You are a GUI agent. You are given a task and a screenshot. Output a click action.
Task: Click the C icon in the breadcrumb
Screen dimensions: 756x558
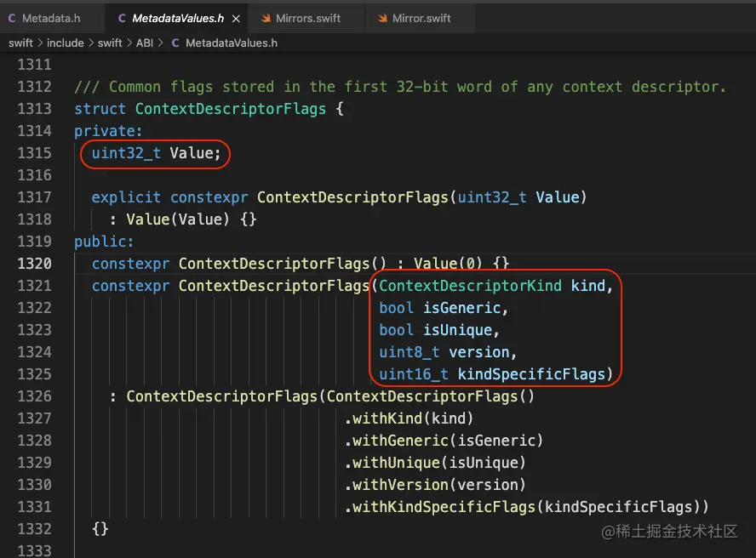pyautogui.click(x=175, y=43)
